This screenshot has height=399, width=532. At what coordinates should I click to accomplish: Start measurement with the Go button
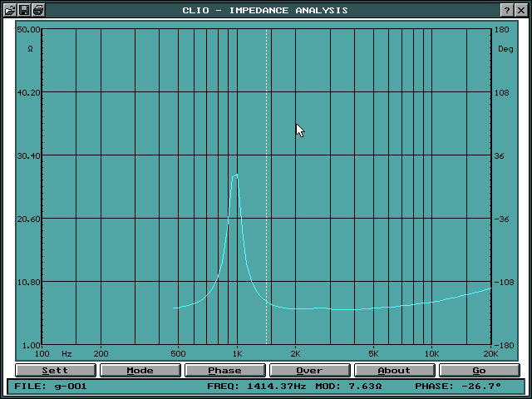(480, 370)
